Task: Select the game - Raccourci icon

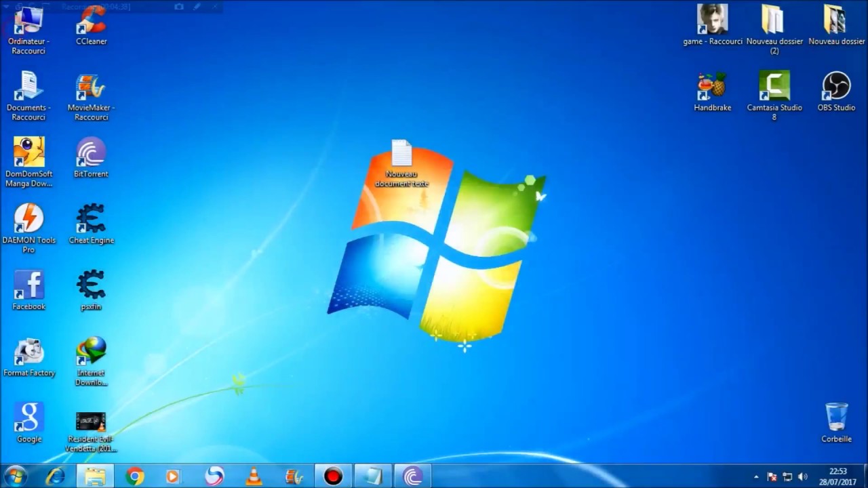Action: pyautogui.click(x=712, y=25)
